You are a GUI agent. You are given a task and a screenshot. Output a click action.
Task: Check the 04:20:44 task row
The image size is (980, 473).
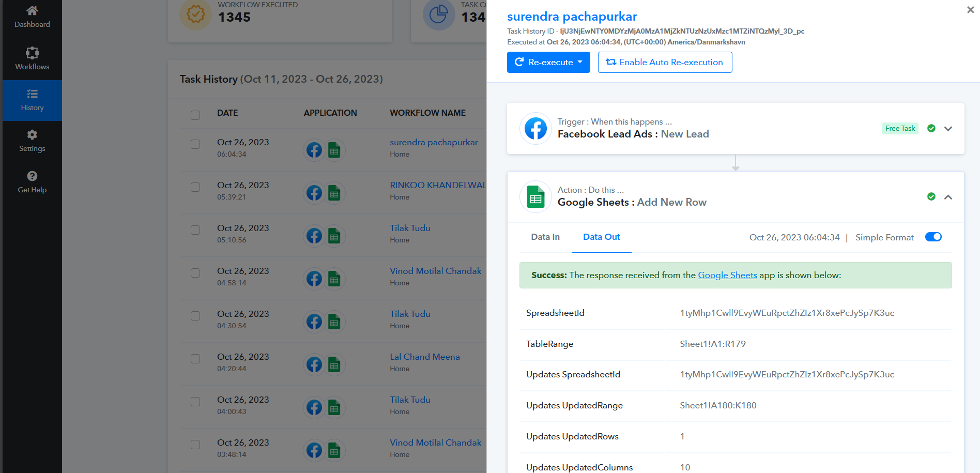tap(195, 359)
